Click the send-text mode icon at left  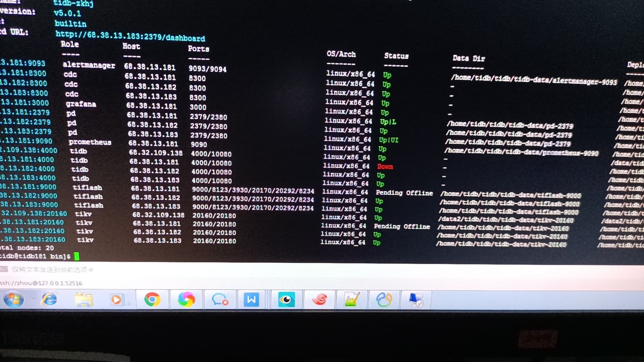point(4,269)
